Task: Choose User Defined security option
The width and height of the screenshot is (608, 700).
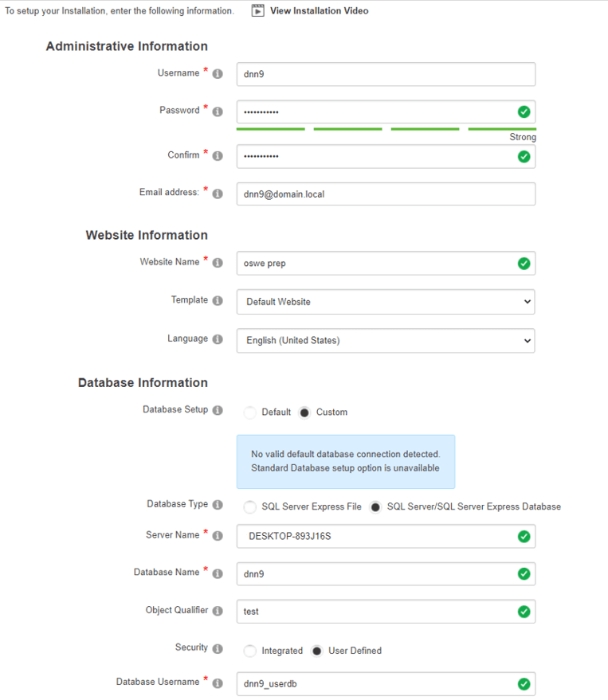Action: pyautogui.click(x=316, y=651)
